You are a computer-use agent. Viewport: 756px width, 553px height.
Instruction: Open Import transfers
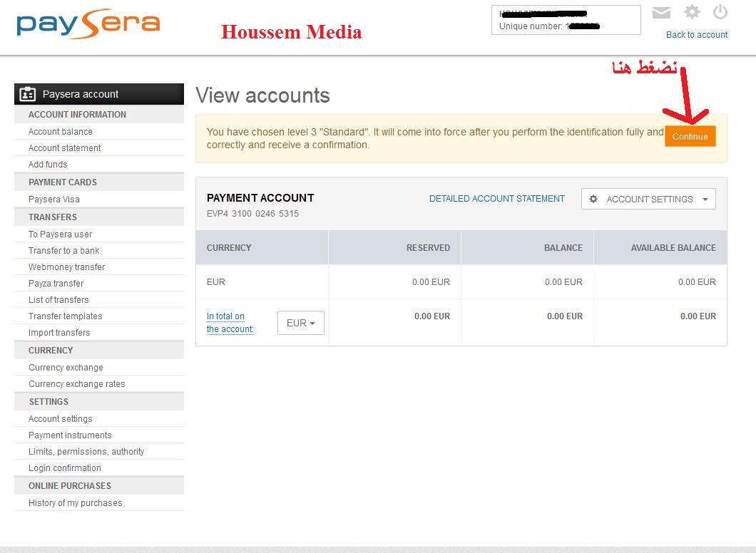tap(59, 332)
